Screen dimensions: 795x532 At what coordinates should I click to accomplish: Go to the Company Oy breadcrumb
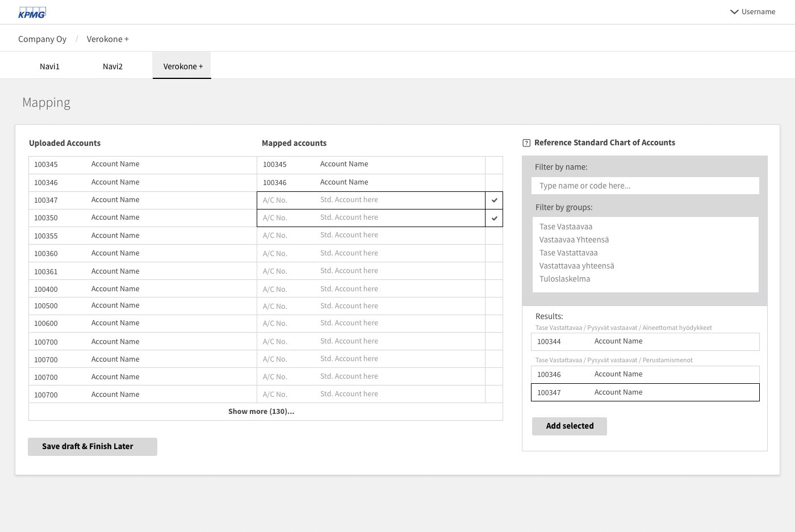tap(42, 39)
